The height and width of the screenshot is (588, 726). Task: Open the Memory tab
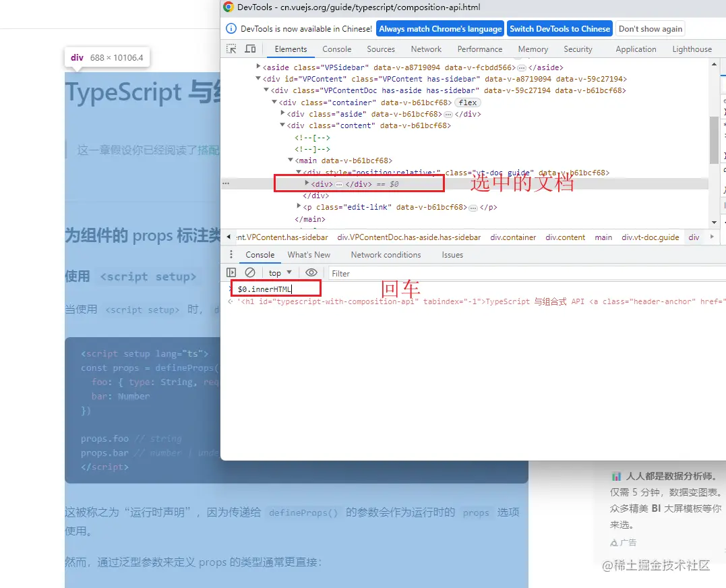pyautogui.click(x=533, y=49)
